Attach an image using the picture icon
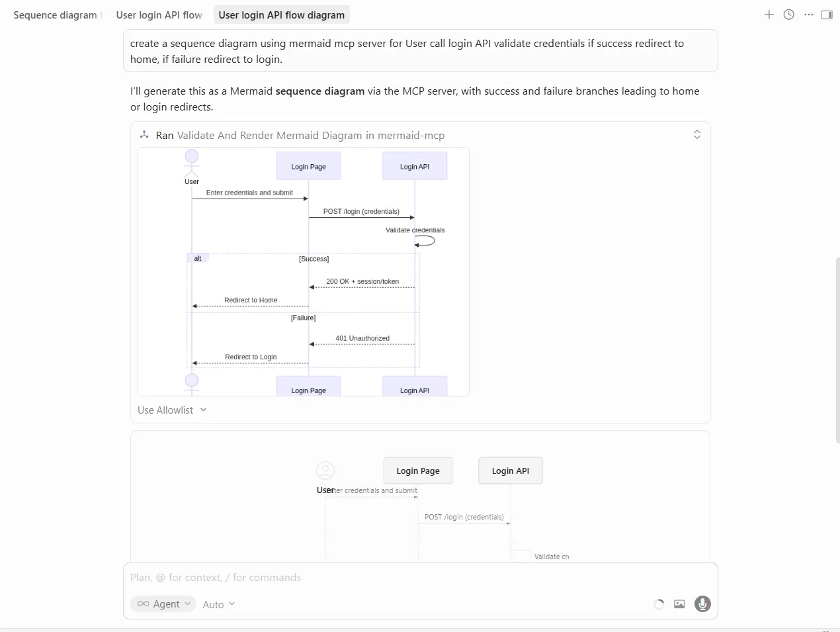The width and height of the screenshot is (840, 632). pyautogui.click(x=679, y=604)
